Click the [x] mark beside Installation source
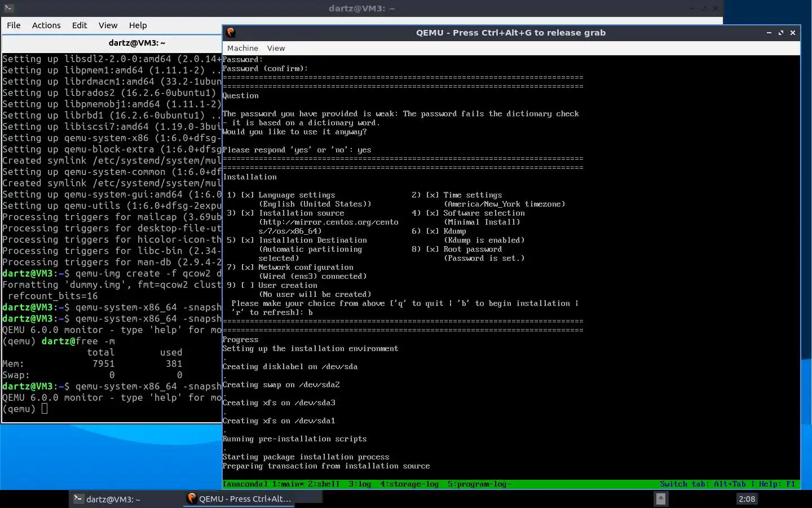This screenshot has width=812, height=508. (247, 213)
